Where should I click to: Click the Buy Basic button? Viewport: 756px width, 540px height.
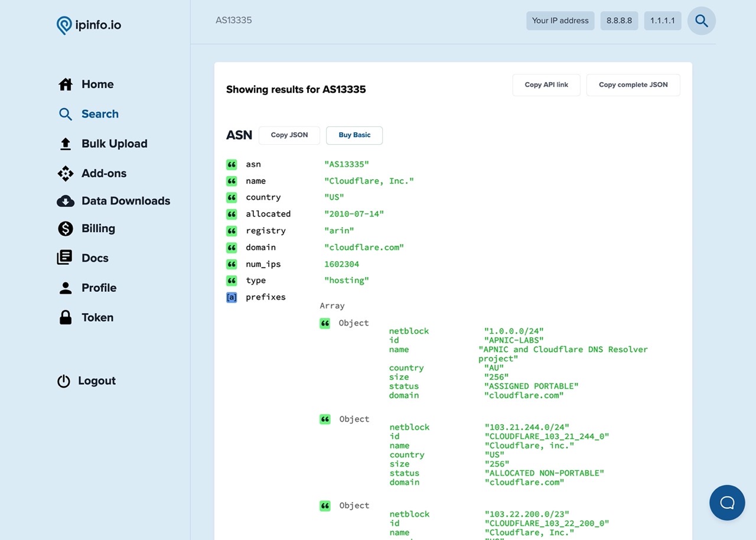354,135
